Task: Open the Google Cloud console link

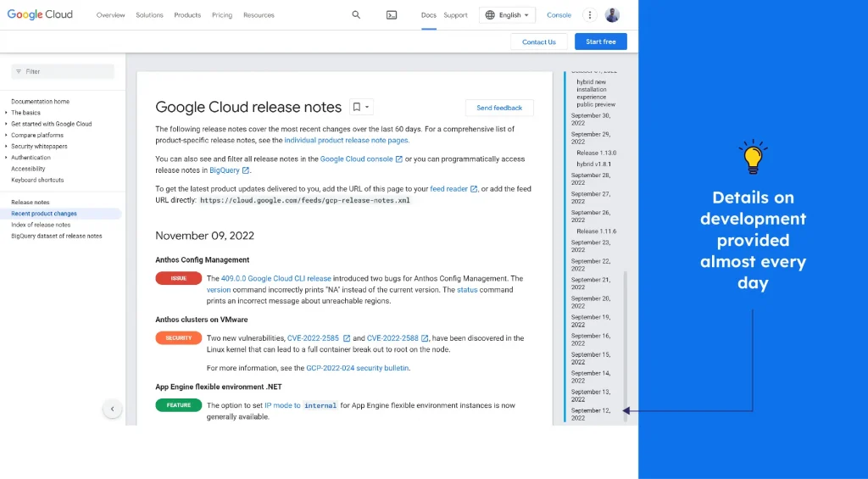Action: 357,159
